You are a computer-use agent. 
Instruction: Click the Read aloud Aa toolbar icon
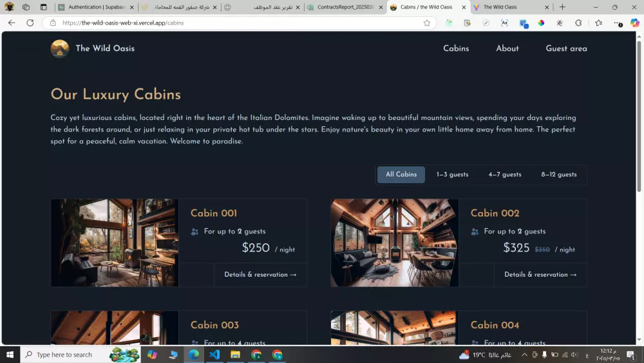504,23
